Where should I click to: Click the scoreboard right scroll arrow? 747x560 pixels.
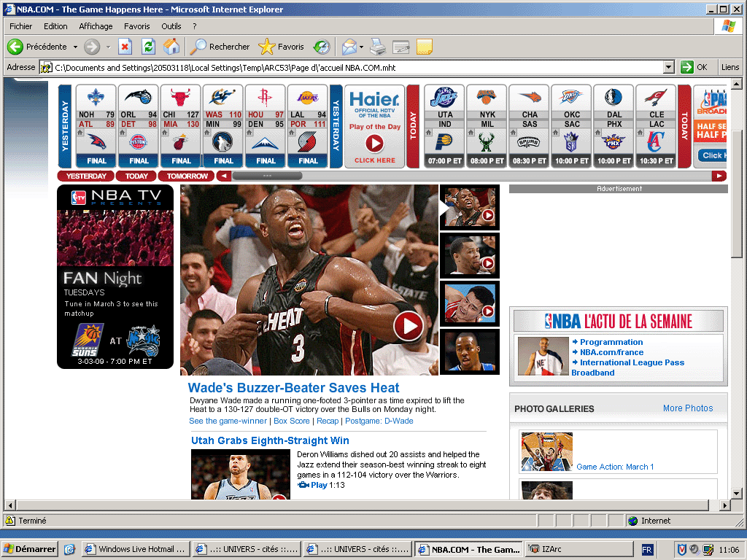point(719,176)
